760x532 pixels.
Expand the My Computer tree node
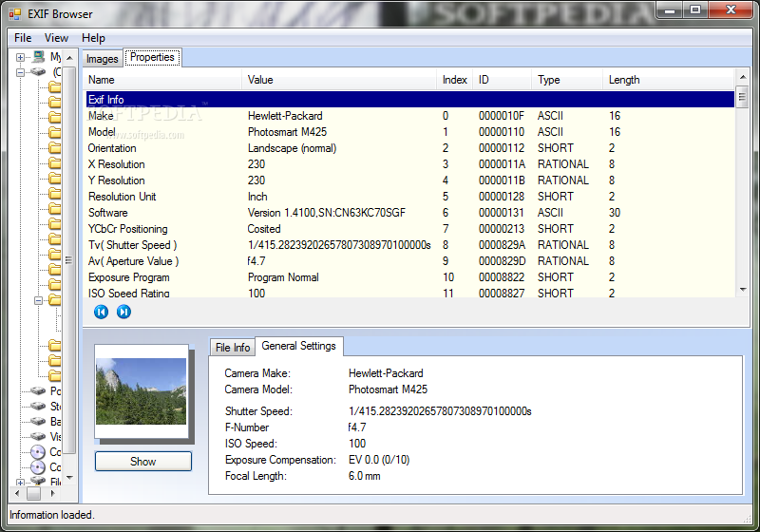click(20, 57)
